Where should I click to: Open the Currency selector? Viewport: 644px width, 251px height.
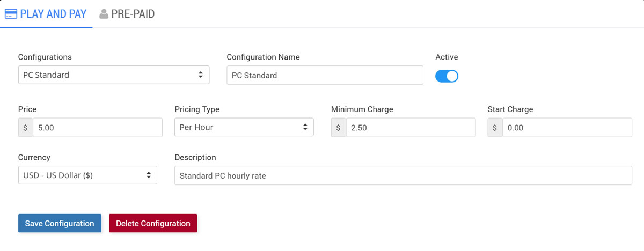tap(87, 175)
